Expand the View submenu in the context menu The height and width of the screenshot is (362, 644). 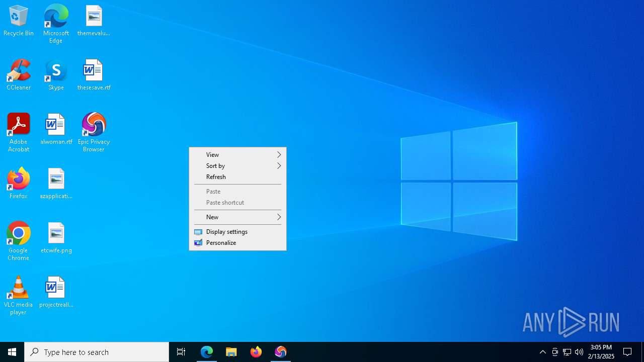point(237,155)
